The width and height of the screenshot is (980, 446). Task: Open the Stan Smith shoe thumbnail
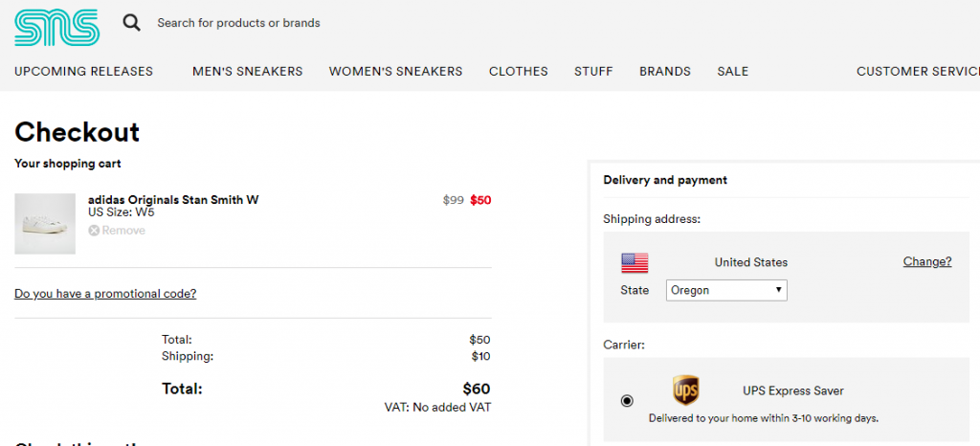pyautogui.click(x=45, y=223)
